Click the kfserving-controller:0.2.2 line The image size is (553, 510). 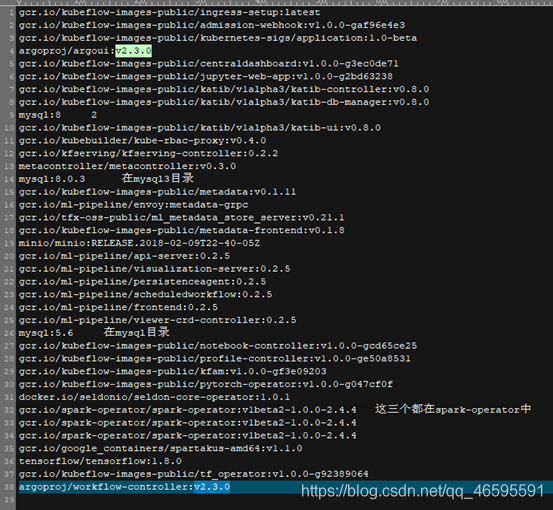pos(148,153)
